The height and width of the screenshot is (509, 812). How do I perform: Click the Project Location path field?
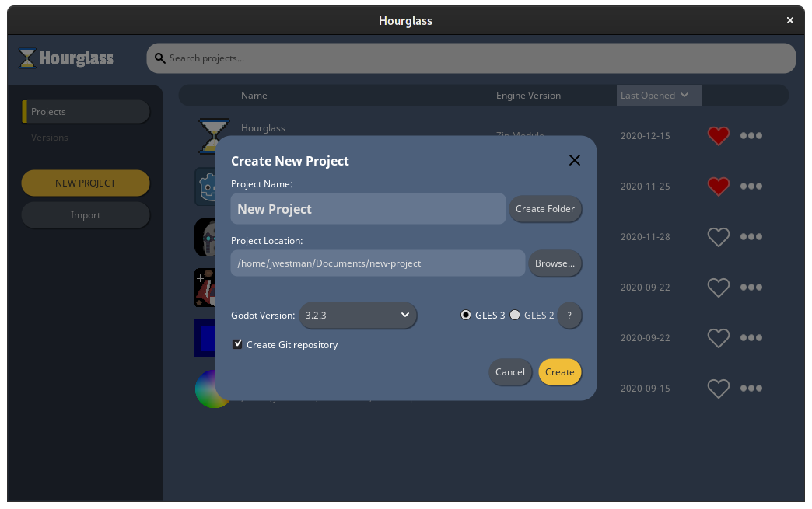coord(378,263)
